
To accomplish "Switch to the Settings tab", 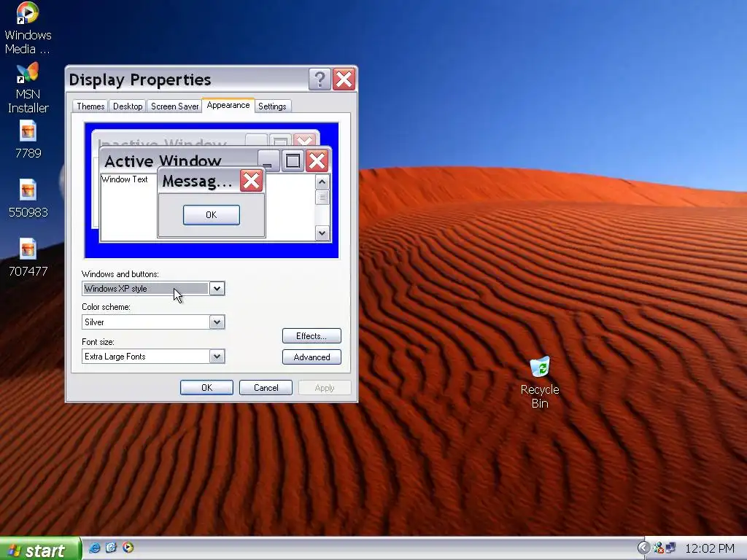I will pyautogui.click(x=272, y=106).
